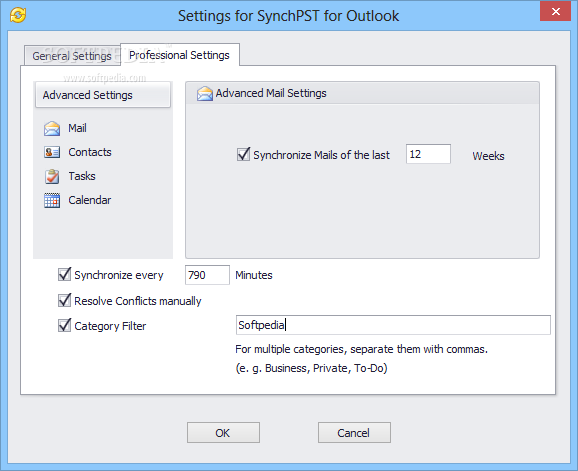Select the Contacts entry in the list

[x=90, y=152]
